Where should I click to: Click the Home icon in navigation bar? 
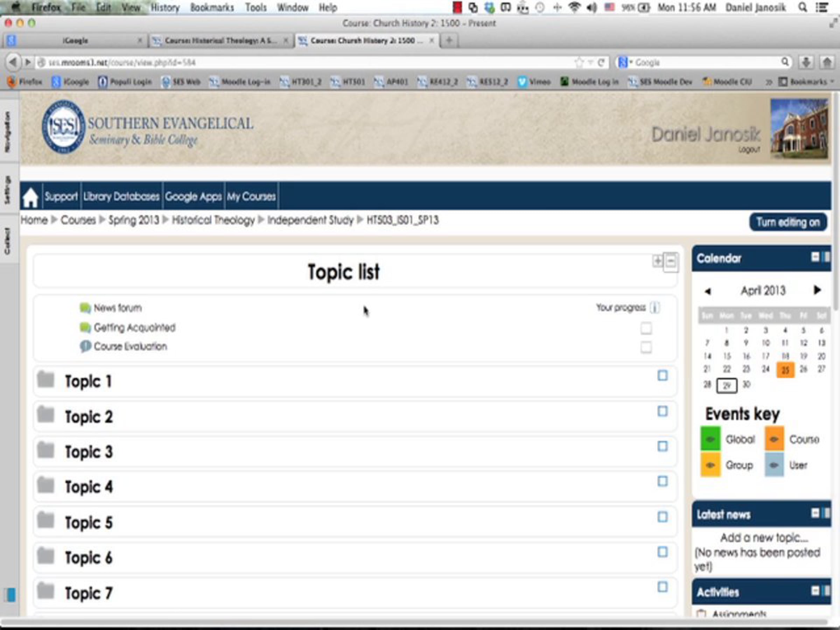point(30,197)
